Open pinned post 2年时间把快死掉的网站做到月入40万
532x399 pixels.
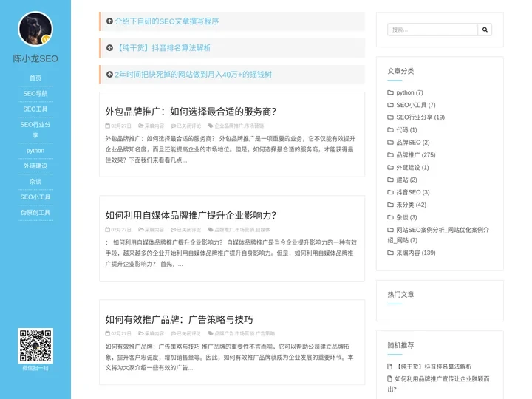[x=193, y=75]
